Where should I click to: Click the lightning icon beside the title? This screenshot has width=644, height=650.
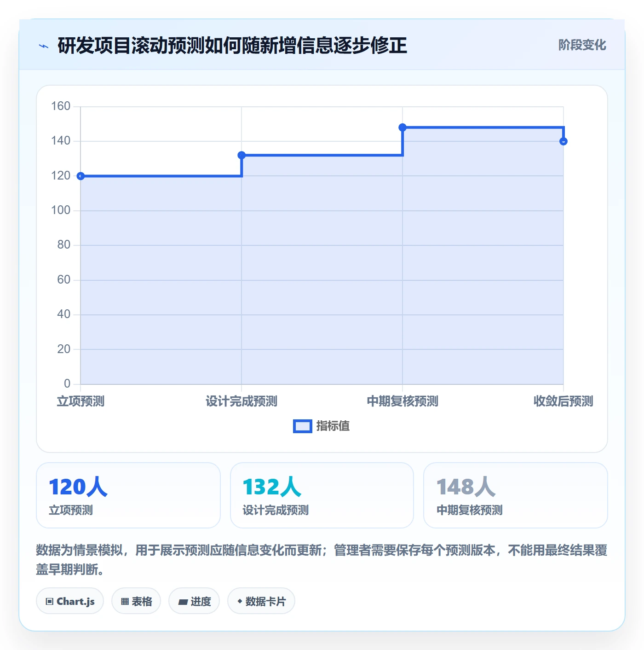coord(44,46)
